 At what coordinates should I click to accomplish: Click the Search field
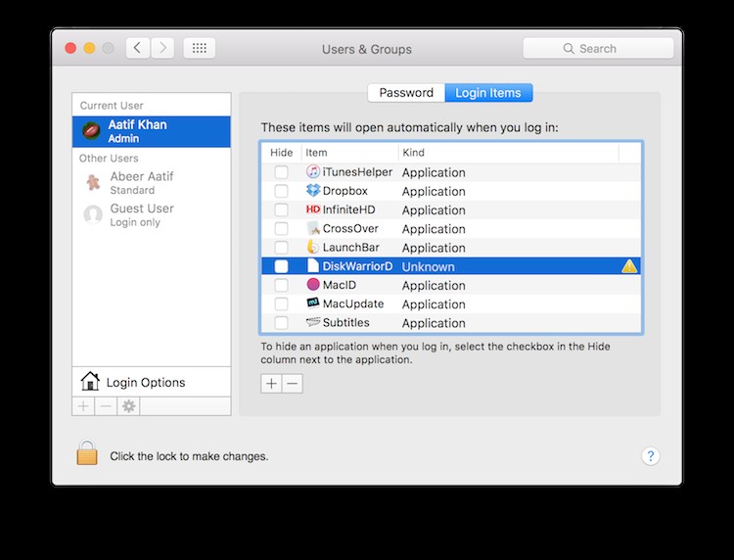[598, 48]
